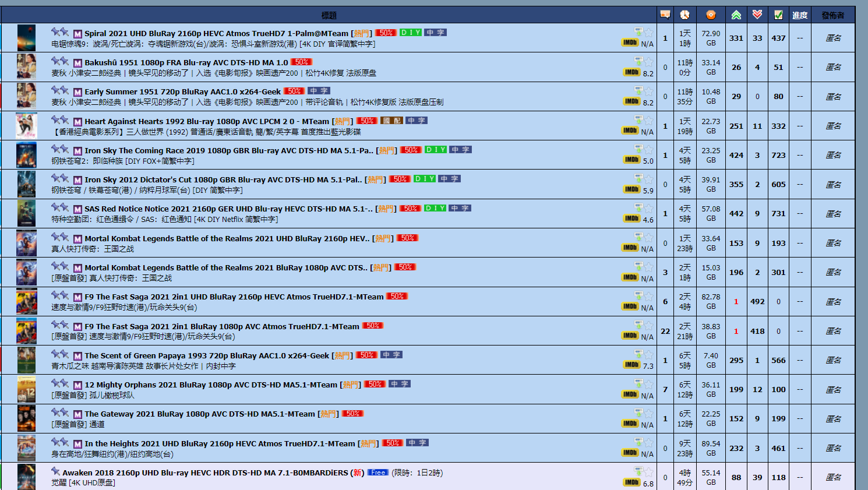This screenshot has height=490, width=868.
Task: Open the Heart Against Hearts poster thumbnail
Action: pyautogui.click(x=26, y=126)
